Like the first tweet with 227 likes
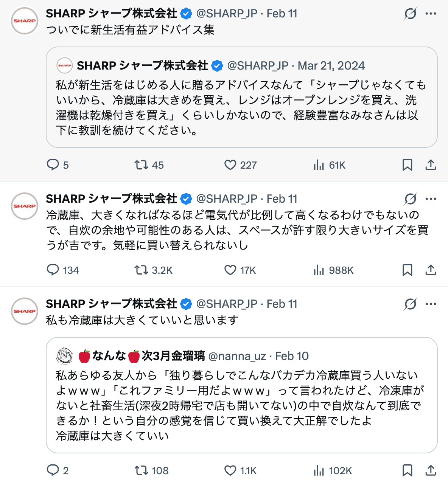Viewport: 448px width, 484px height. (230, 165)
